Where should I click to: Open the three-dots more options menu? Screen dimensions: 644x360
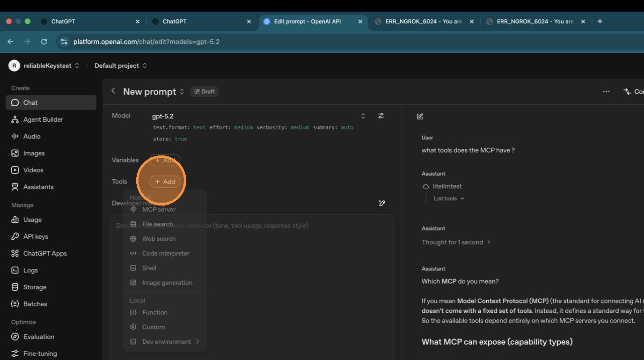606,91
